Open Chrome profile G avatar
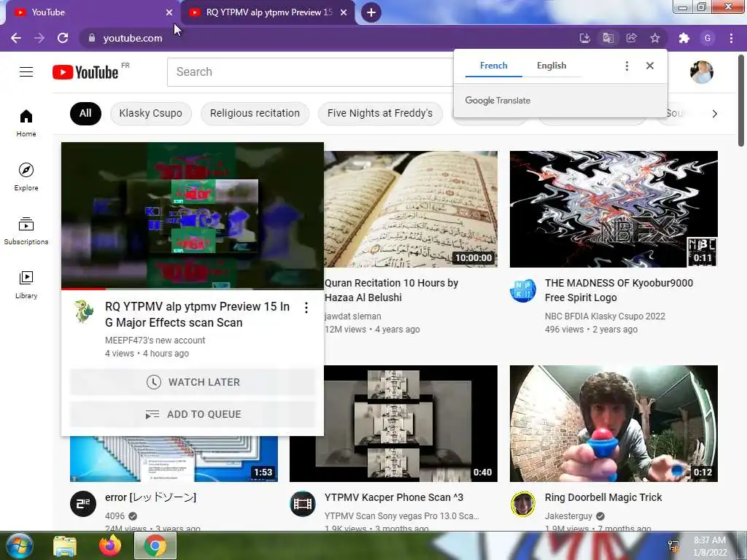The width and height of the screenshot is (747, 560). [708, 38]
